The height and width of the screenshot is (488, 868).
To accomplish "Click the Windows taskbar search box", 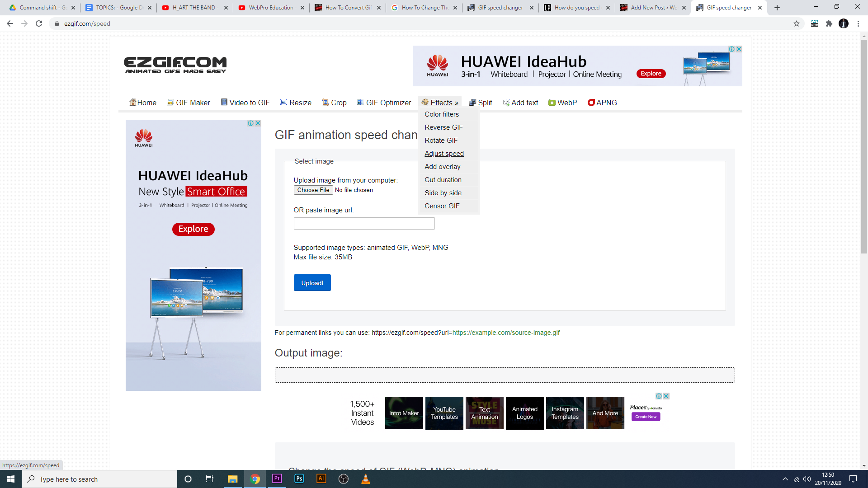I will tap(99, 479).
